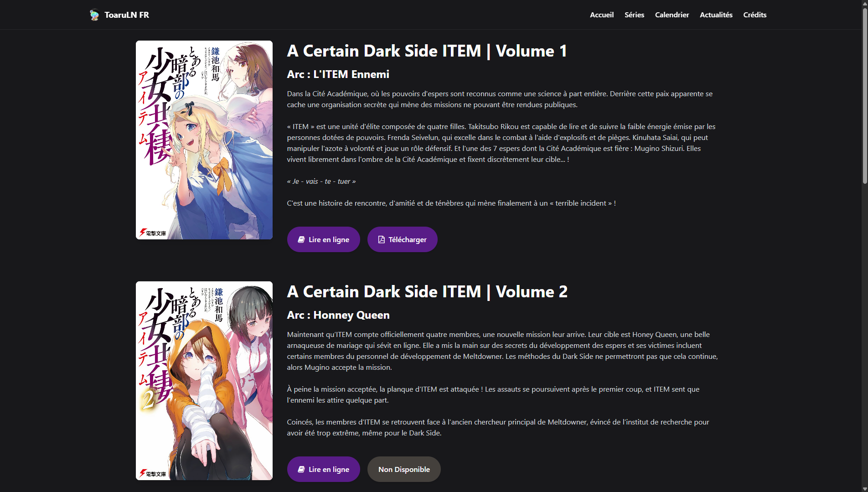This screenshot has height=492, width=868.
Task: Click the Non Disponible button for Volume 2
Action: [404, 469]
